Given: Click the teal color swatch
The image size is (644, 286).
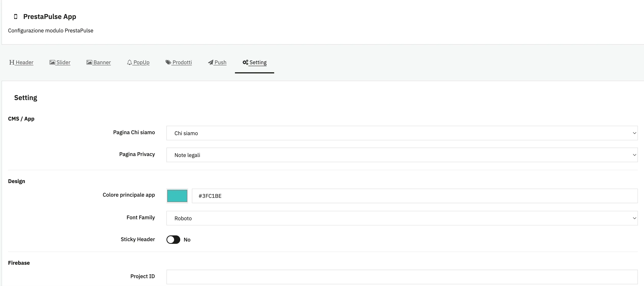Looking at the screenshot, I should tap(177, 196).
